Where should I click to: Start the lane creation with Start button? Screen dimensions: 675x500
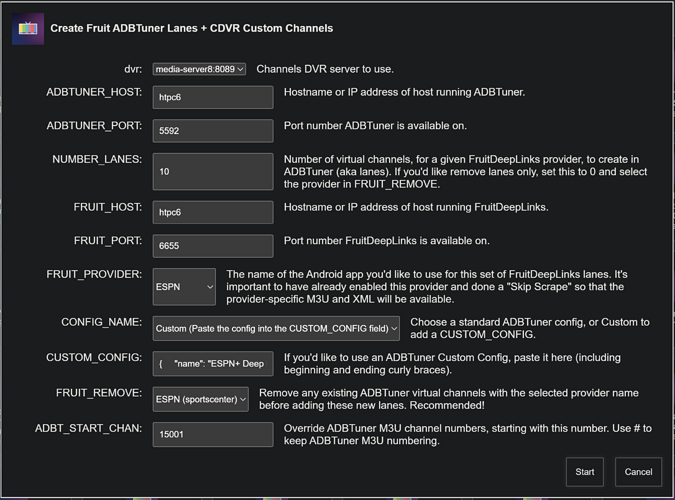pyautogui.click(x=585, y=472)
